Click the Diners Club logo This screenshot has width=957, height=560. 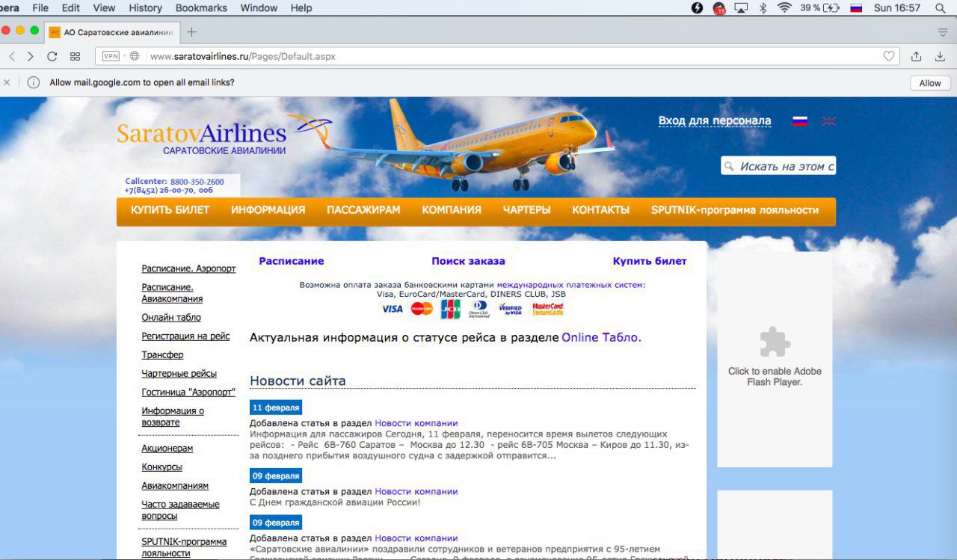(480, 309)
